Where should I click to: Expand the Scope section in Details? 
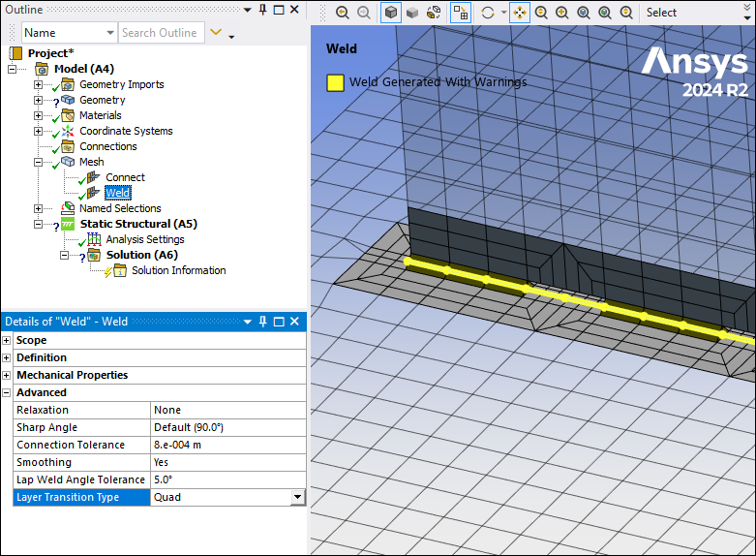click(7, 341)
